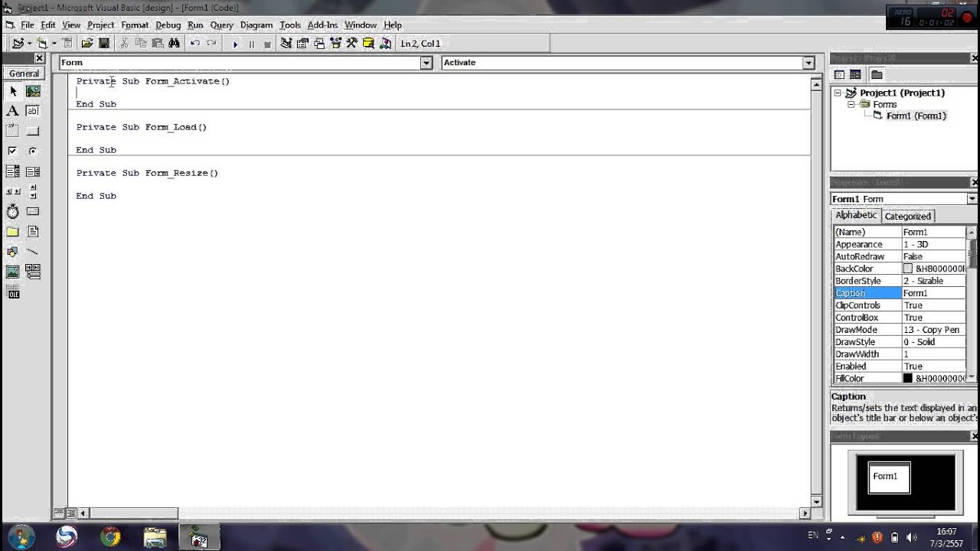Click the Start run arrow button

[235, 44]
